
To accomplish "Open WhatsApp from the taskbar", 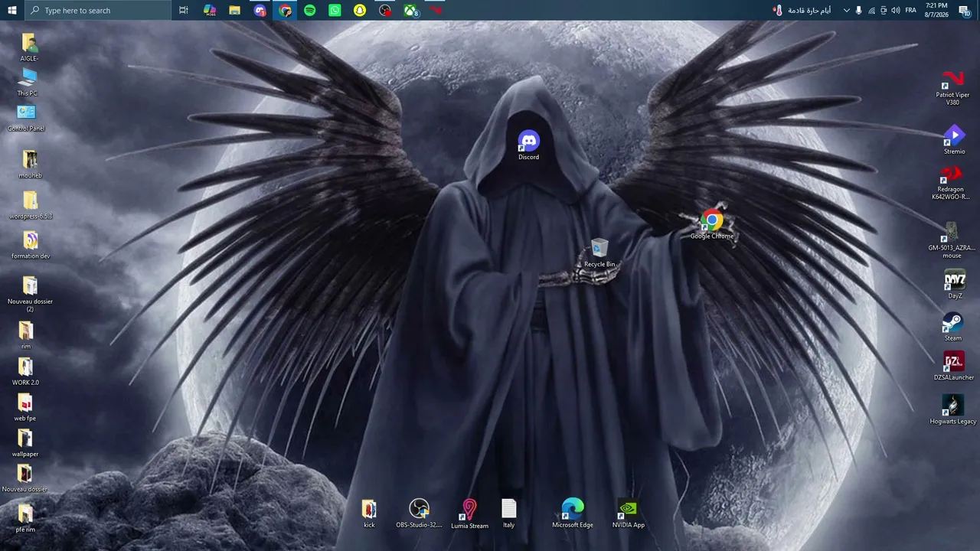I will [x=335, y=10].
